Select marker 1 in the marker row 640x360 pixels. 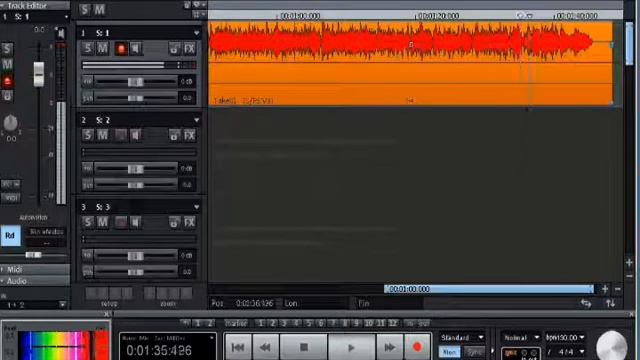click(260, 323)
